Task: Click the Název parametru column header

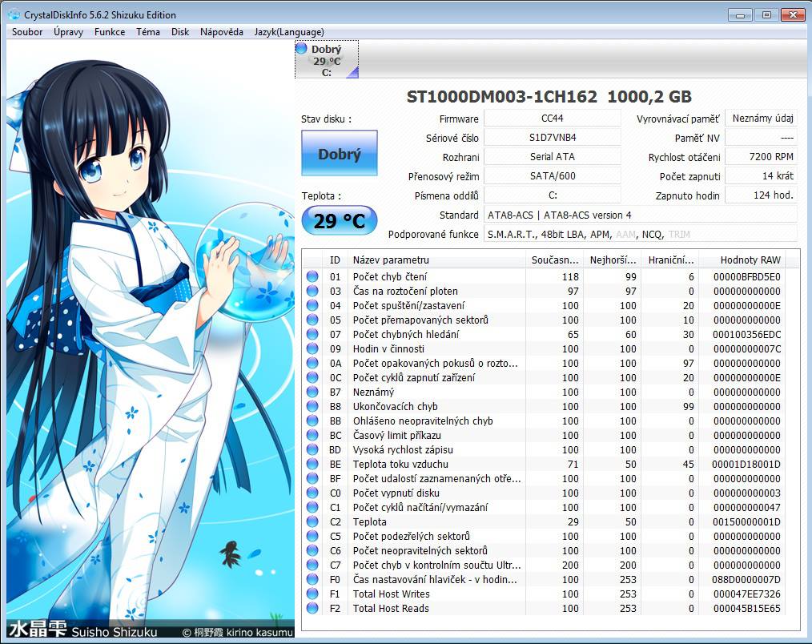Action: click(436, 260)
